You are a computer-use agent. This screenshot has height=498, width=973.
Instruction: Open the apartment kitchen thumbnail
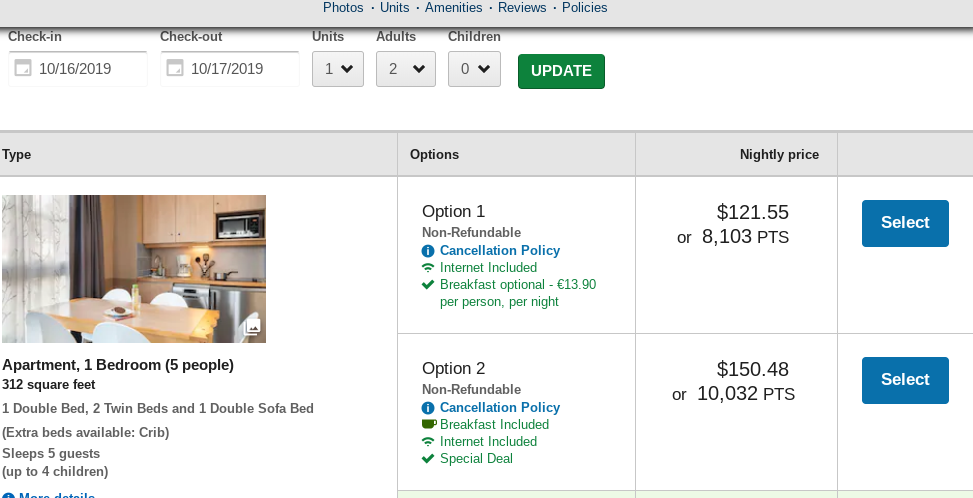tap(134, 269)
